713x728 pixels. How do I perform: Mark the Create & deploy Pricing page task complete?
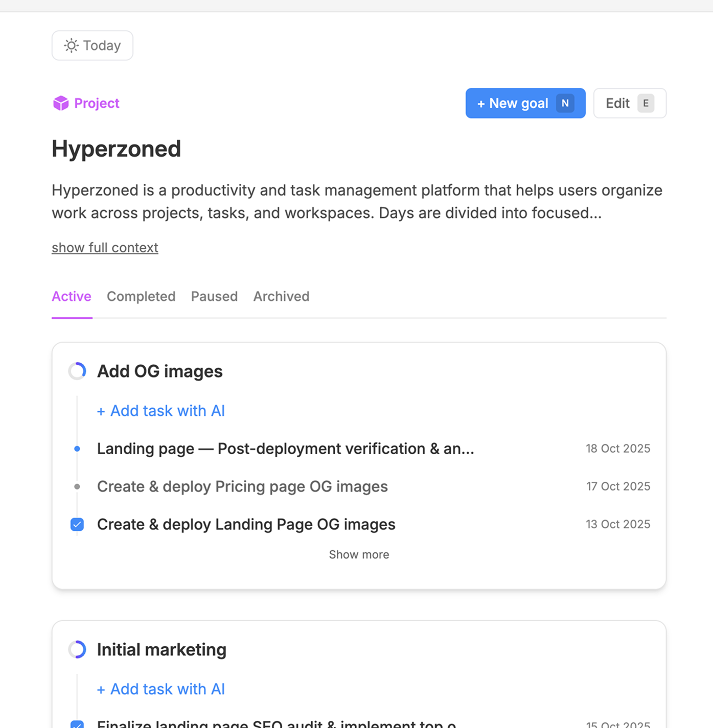point(77,486)
